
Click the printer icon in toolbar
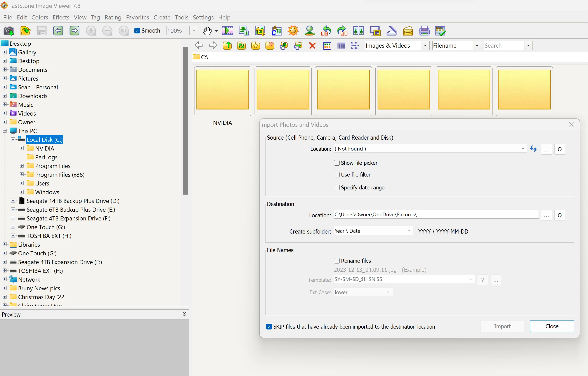pos(424,31)
